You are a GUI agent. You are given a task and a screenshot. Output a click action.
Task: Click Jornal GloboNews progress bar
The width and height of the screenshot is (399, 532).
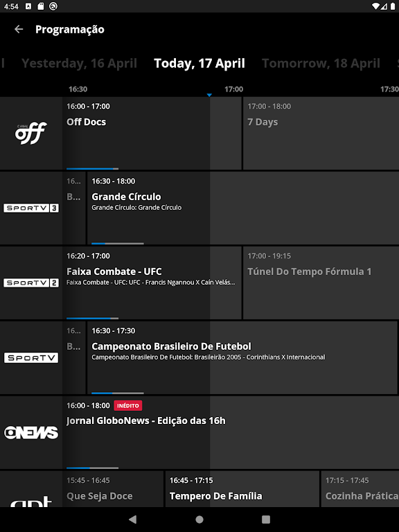pyautogui.click(x=92, y=468)
